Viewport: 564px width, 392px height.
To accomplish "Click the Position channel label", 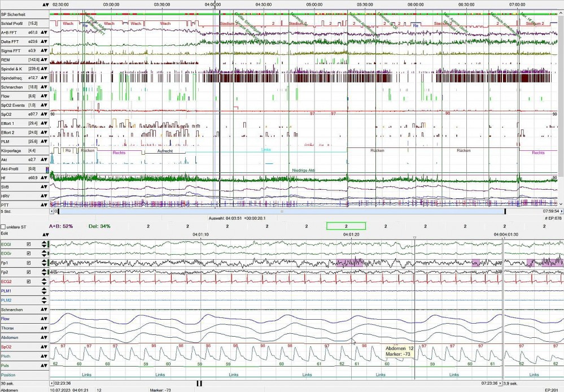I will pos(9,375).
